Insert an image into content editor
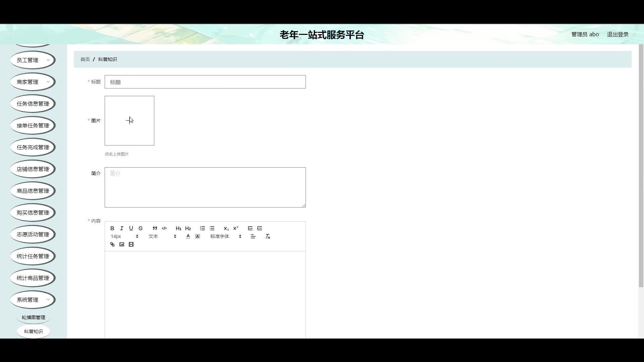644x362 pixels. 122,245
